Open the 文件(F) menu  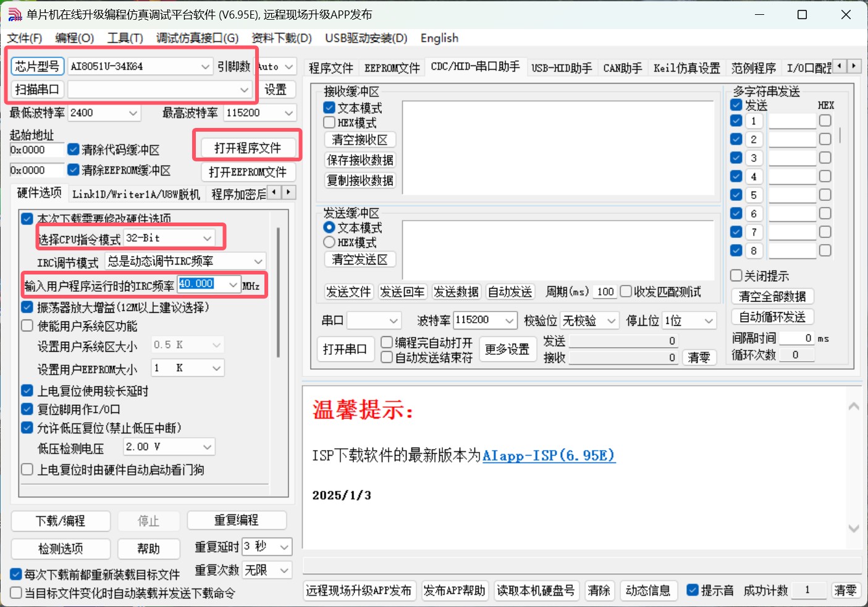[x=25, y=38]
